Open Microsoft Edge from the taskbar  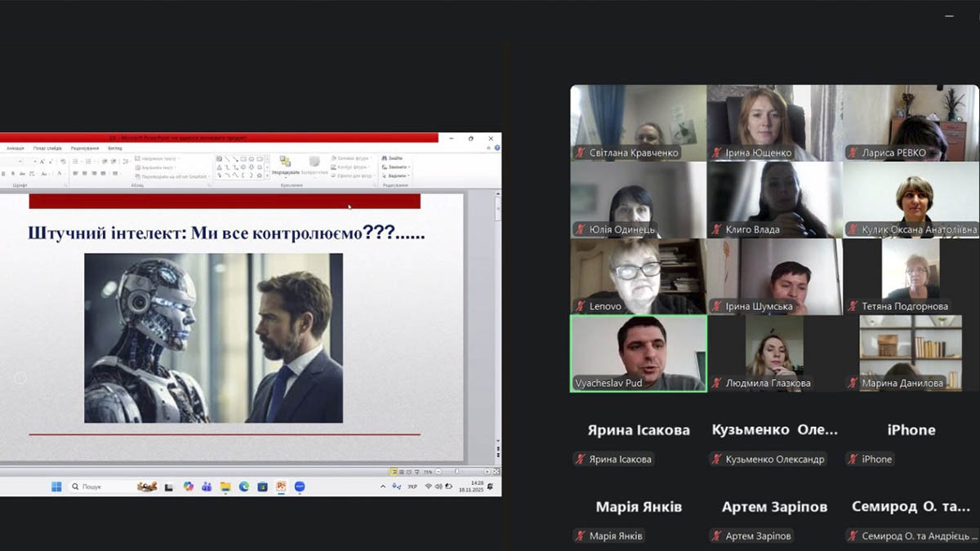244,487
